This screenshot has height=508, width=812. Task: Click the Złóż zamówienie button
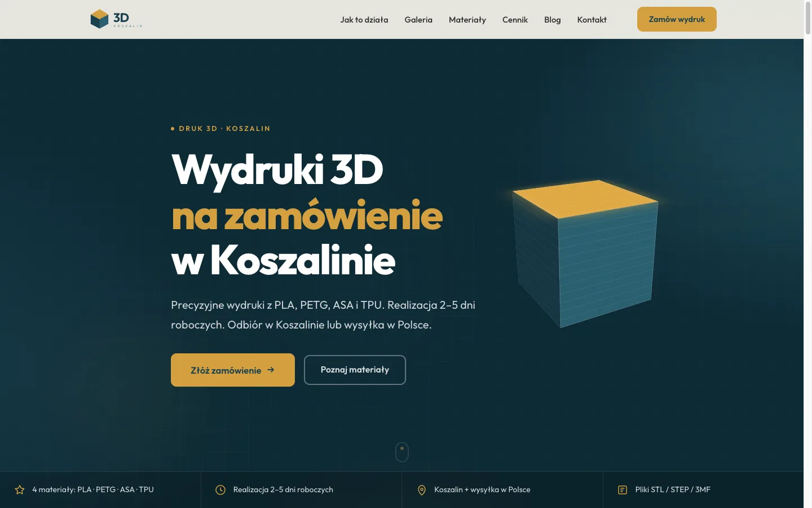(233, 370)
